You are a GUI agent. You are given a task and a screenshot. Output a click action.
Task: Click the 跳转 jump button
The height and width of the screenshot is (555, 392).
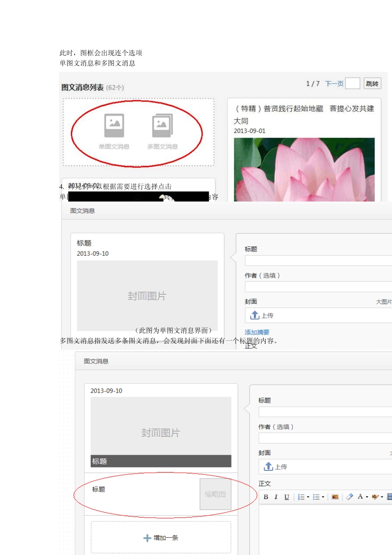tap(372, 83)
